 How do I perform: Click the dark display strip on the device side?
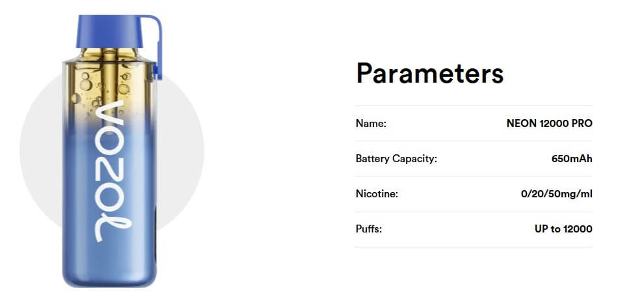tap(155, 234)
